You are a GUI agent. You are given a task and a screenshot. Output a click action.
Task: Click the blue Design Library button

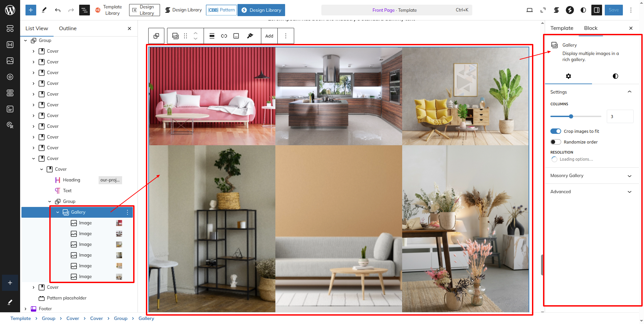click(x=261, y=10)
